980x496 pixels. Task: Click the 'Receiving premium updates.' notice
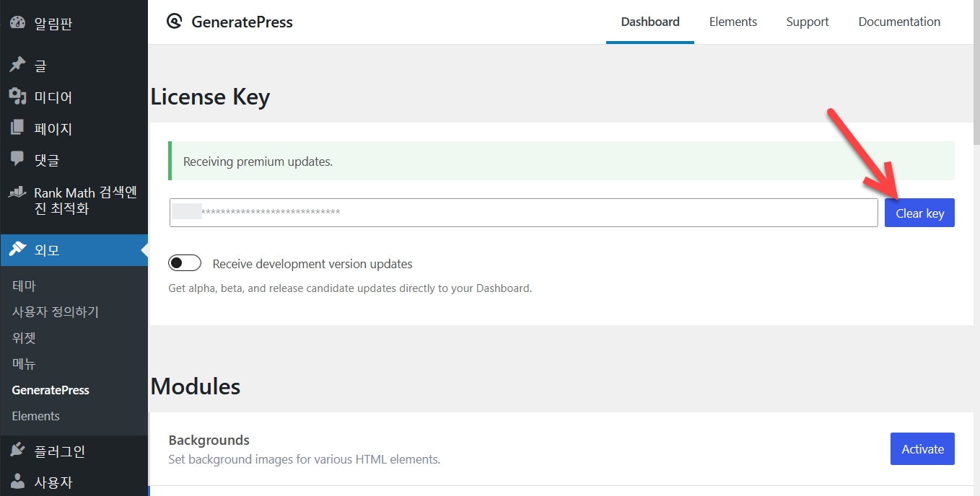pyautogui.click(x=561, y=161)
